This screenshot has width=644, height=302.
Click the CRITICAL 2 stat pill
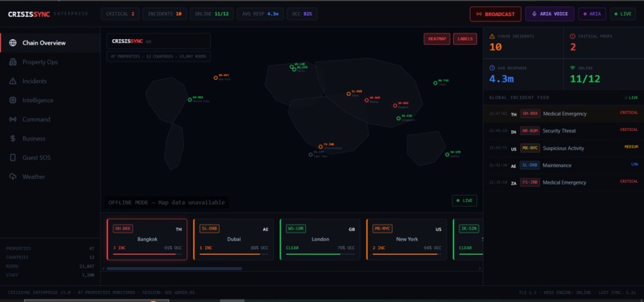(x=120, y=14)
